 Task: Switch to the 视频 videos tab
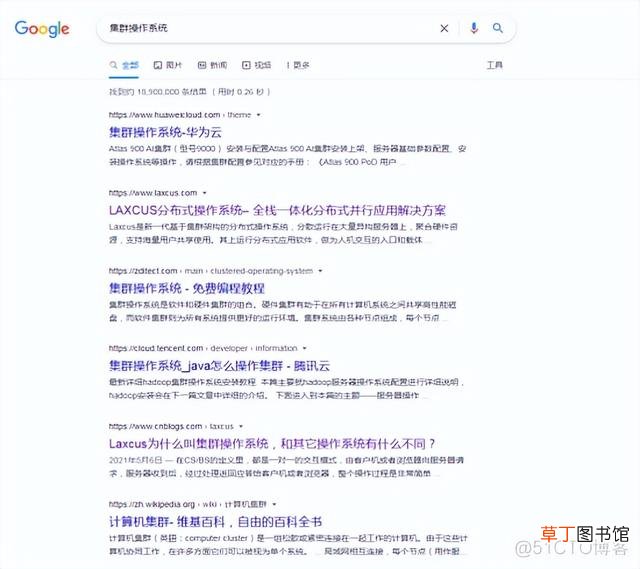tap(256, 65)
